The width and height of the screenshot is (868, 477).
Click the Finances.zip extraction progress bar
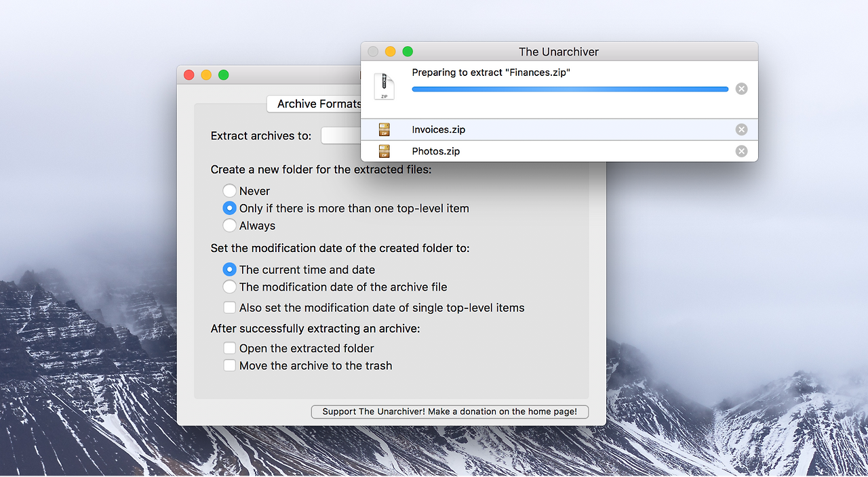coord(570,89)
